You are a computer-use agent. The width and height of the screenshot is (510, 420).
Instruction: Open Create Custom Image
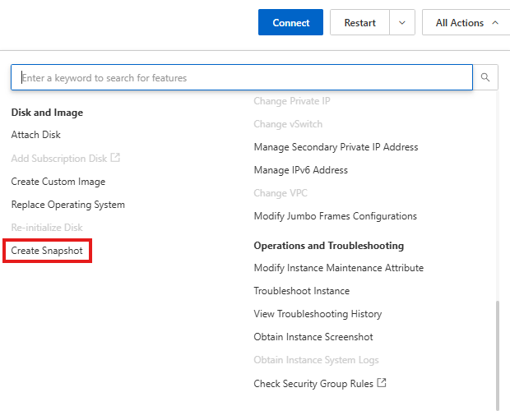58,182
